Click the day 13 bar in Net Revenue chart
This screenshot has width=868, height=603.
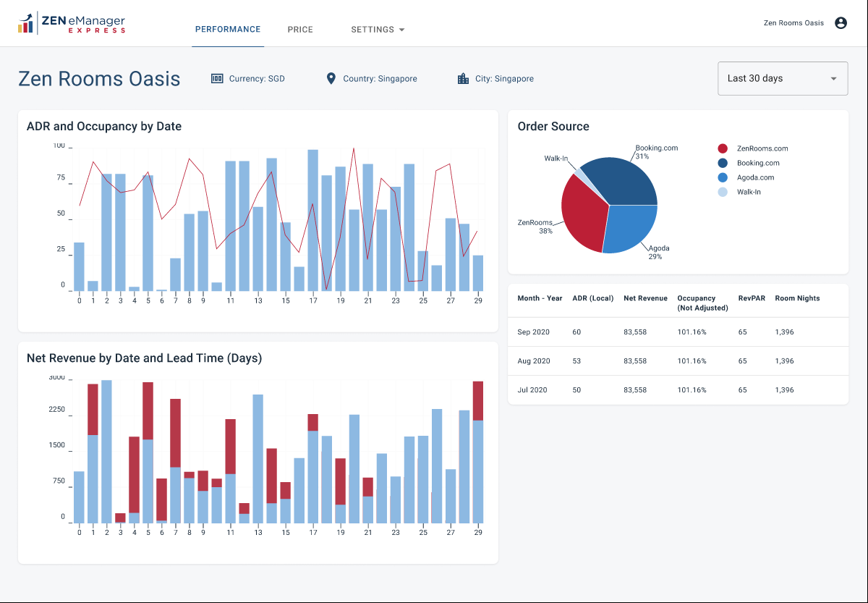point(258,458)
